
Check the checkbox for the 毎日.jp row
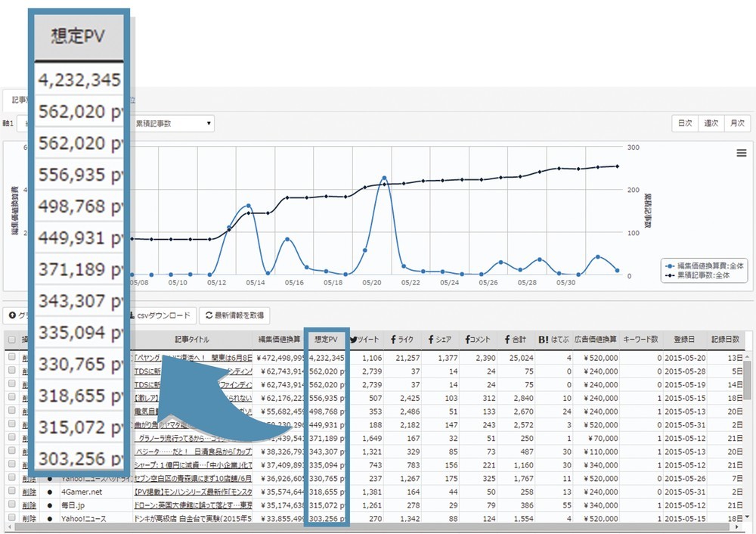pos(11,505)
